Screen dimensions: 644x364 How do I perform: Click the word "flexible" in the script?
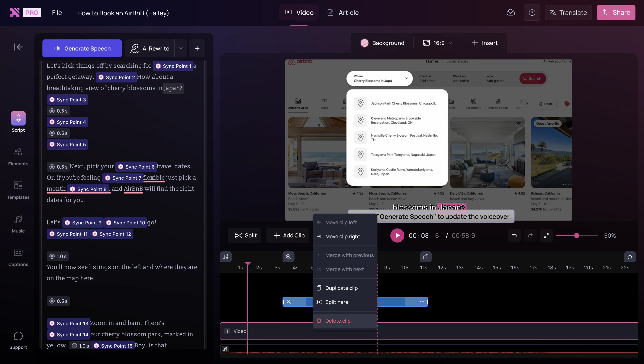(154, 178)
